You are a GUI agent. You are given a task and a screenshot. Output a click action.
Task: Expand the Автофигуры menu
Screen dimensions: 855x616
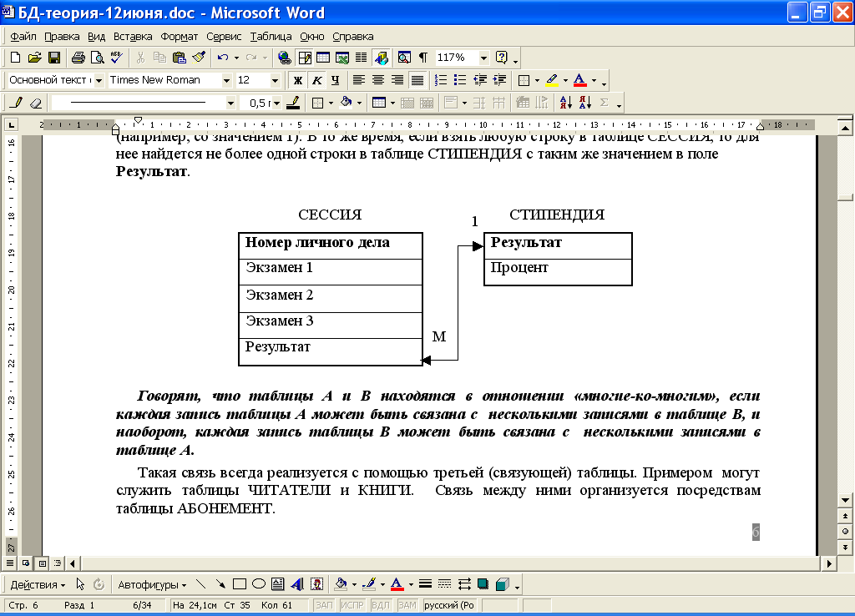pyautogui.click(x=152, y=585)
